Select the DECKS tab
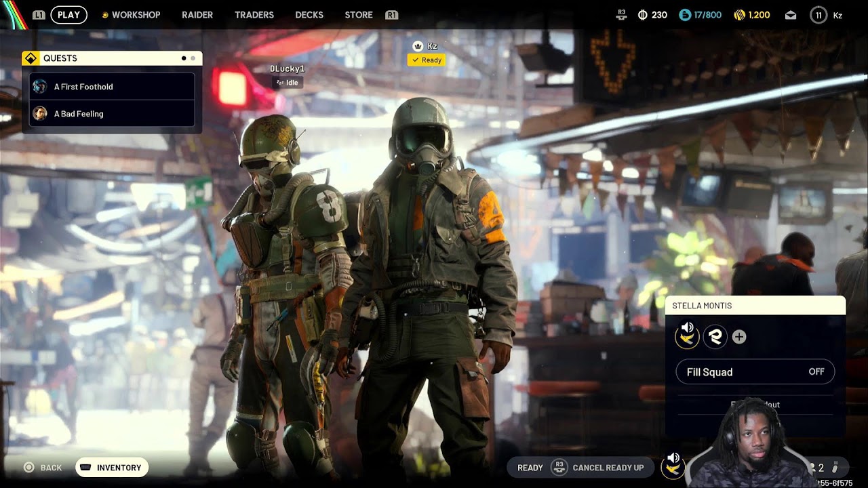868x488 pixels. tap(309, 15)
